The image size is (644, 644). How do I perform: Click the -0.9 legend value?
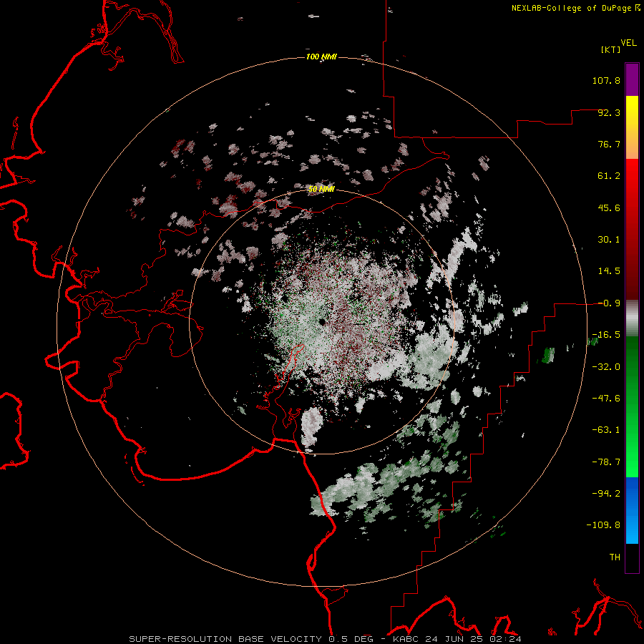[609, 303]
